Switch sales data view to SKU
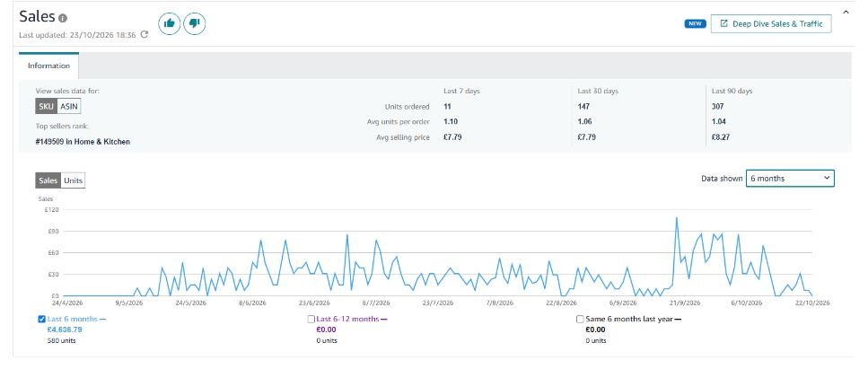Screen dimensions: 868x369 point(46,106)
